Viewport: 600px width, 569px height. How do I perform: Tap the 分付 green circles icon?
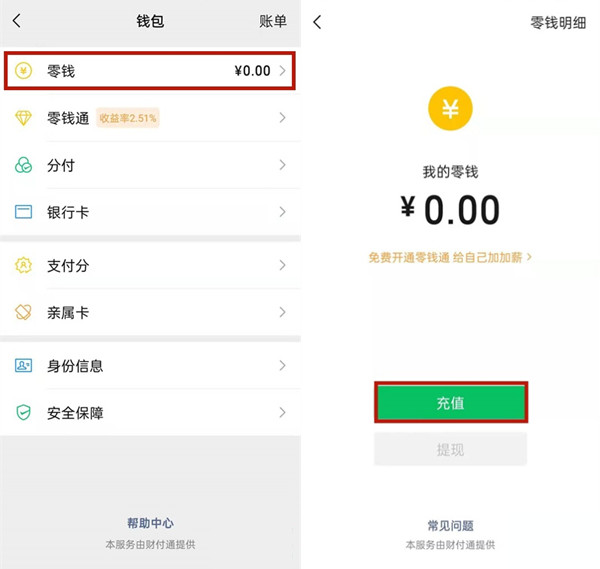click(x=24, y=165)
